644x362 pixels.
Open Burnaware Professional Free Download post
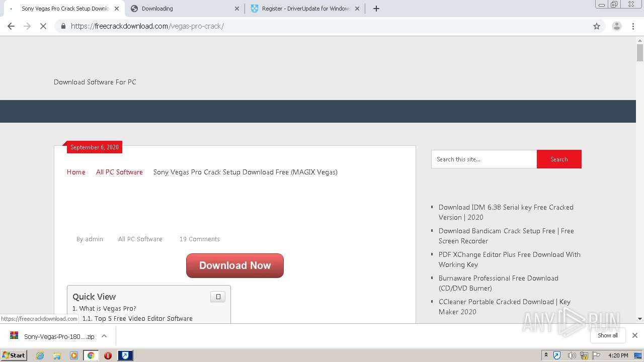498,283
